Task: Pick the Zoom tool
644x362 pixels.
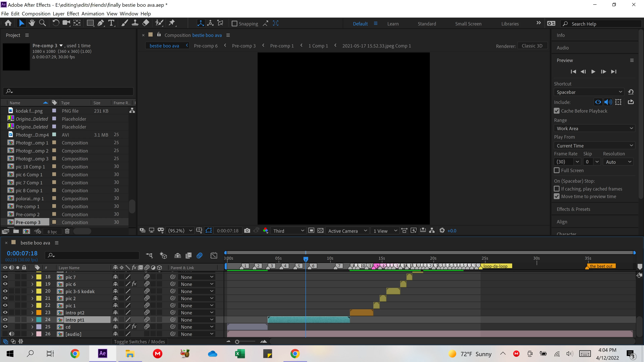Action: (x=42, y=23)
